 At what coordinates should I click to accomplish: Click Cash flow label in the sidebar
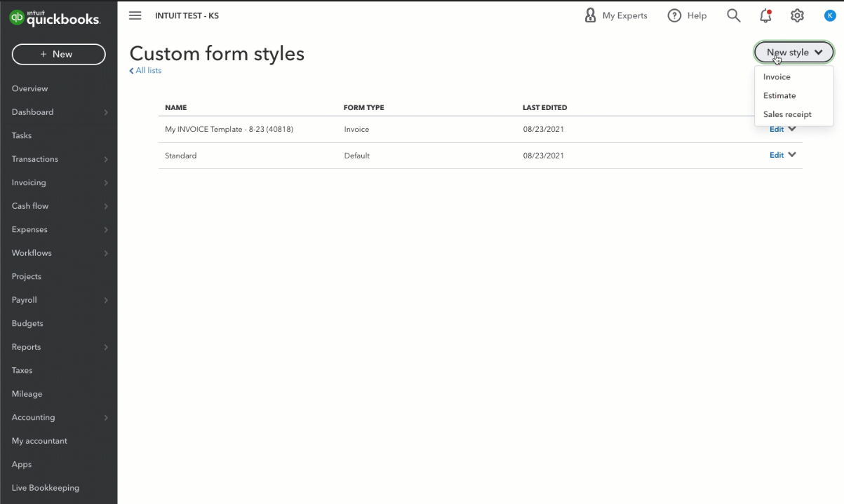tap(30, 206)
